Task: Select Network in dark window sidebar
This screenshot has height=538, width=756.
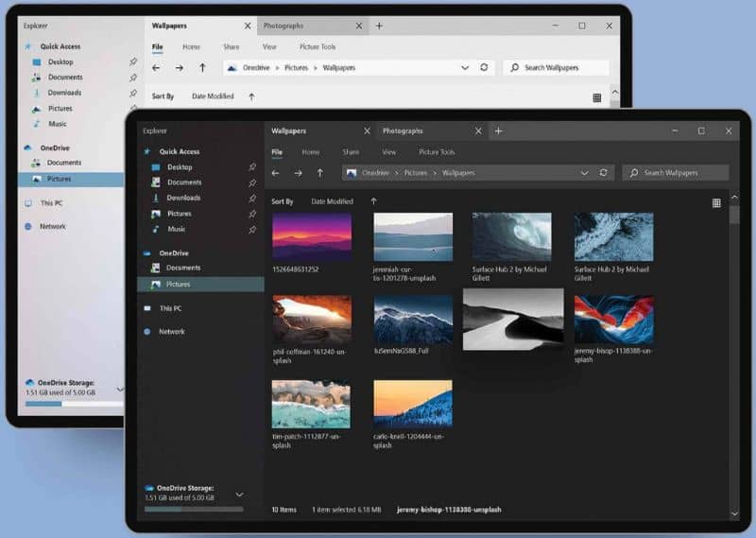Action: [x=172, y=332]
